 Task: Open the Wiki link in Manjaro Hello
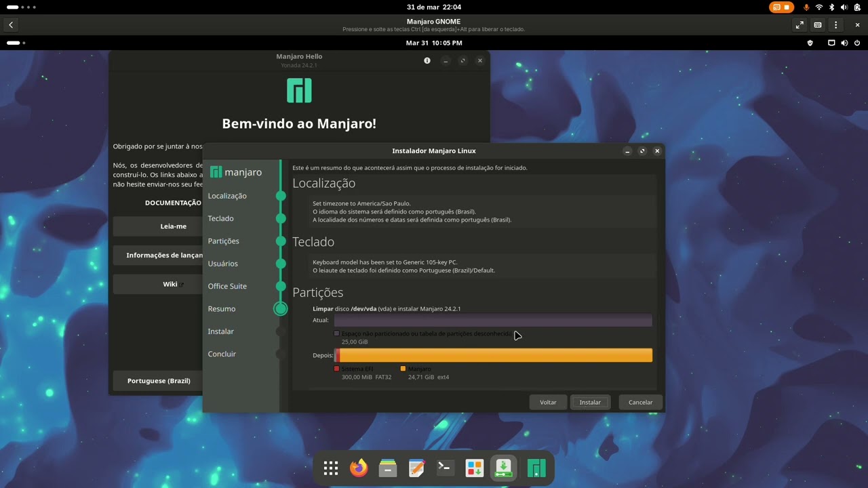click(x=158, y=284)
